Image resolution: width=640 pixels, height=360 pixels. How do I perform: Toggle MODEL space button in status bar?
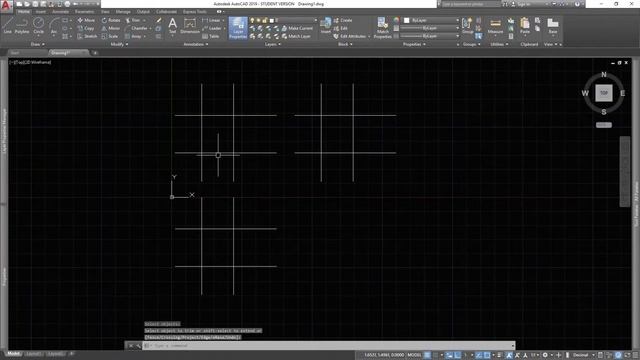414,355
